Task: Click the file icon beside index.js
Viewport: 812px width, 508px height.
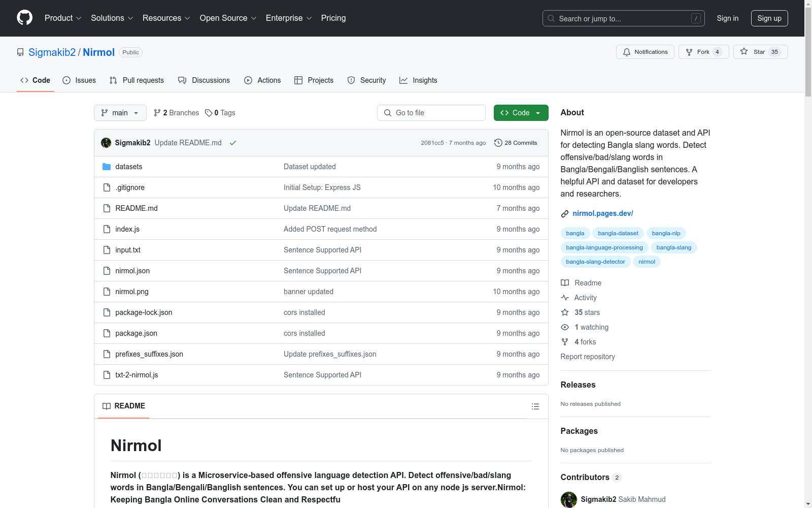Action: pos(107,229)
